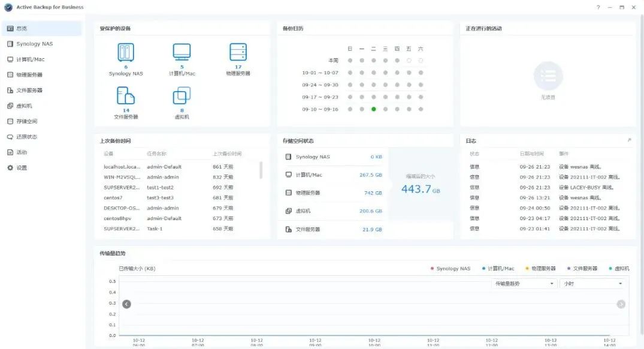Open 还原状态 in the sidebar
This screenshot has height=349, width=644.
[43, 137]
